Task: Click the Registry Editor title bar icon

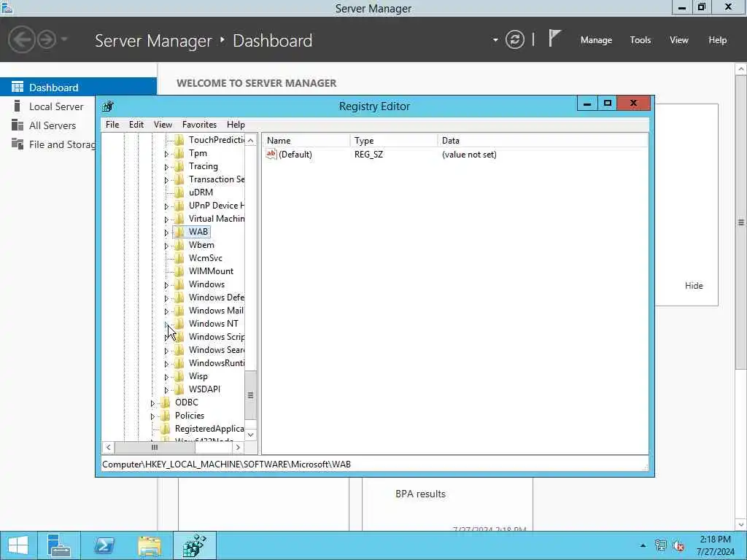Action: [108, 106]
